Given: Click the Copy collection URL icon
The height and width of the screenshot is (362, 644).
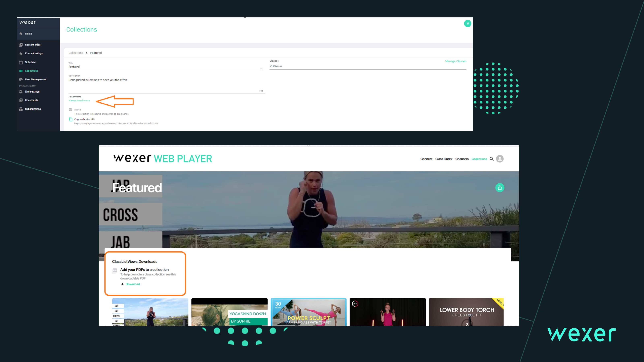Looking at the screenshot, I should pos(71,119).
